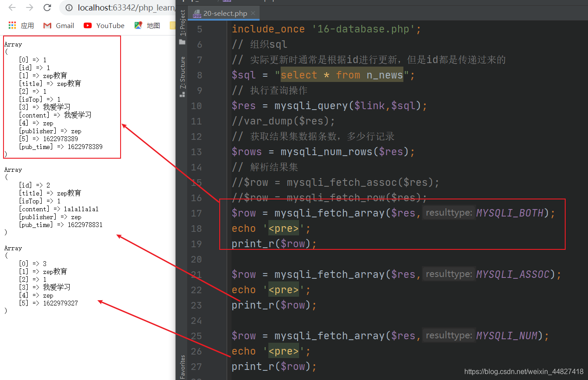Screen dimensions: 588x380
Task: Click the mysqli_num_rows($res) call
Action: [345, 152]
